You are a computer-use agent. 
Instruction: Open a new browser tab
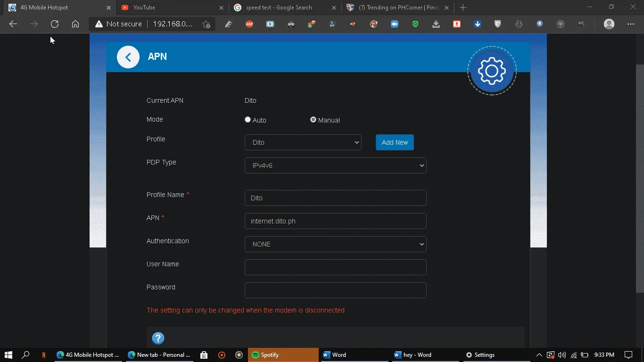click(x=463, y=8)
